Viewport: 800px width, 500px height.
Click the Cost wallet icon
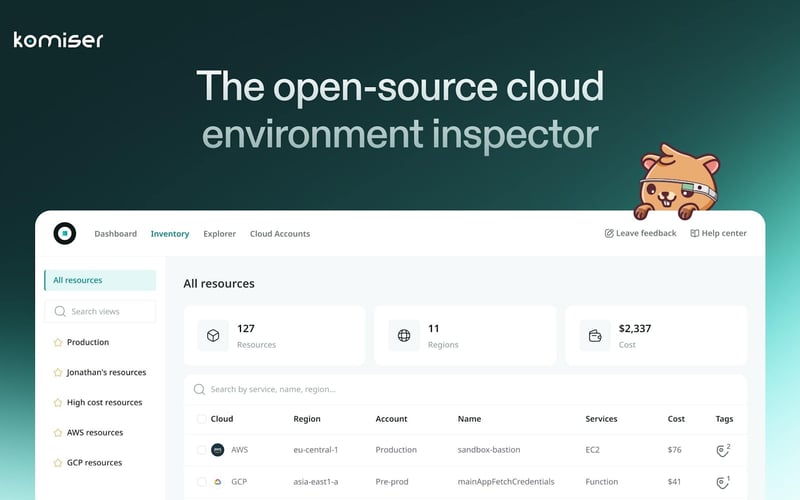point(595,336)
